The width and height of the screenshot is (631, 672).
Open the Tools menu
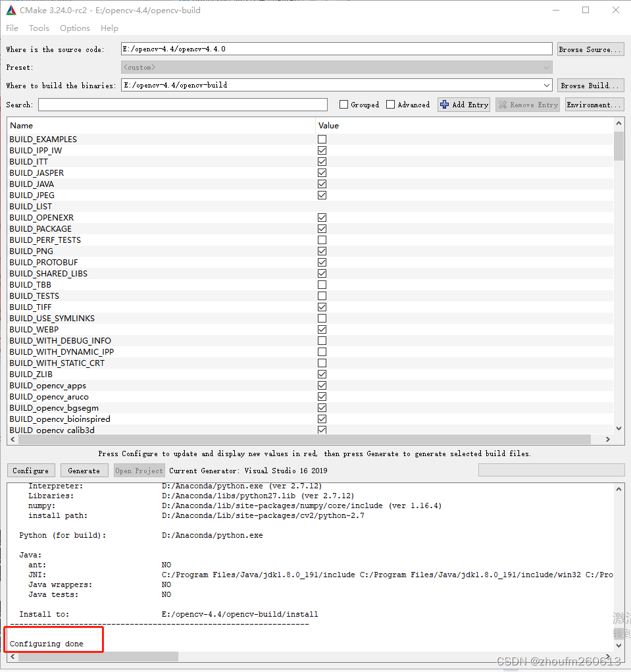(x=39, y=28)
